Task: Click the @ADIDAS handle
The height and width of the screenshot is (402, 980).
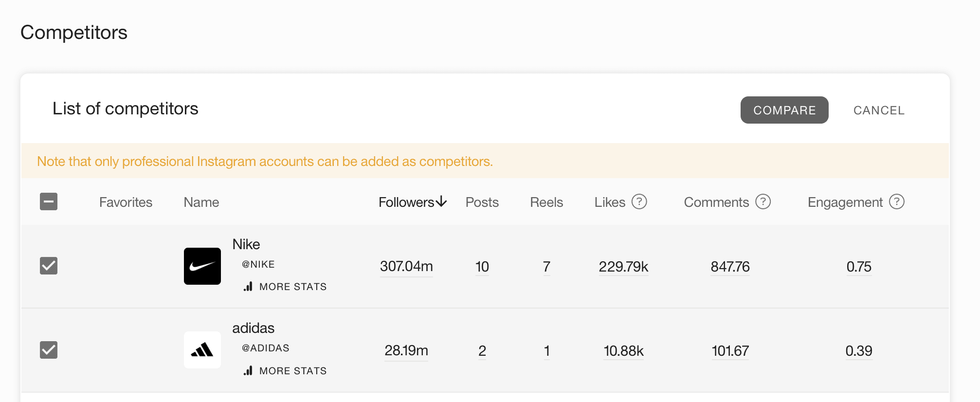Action: [266, 348]
